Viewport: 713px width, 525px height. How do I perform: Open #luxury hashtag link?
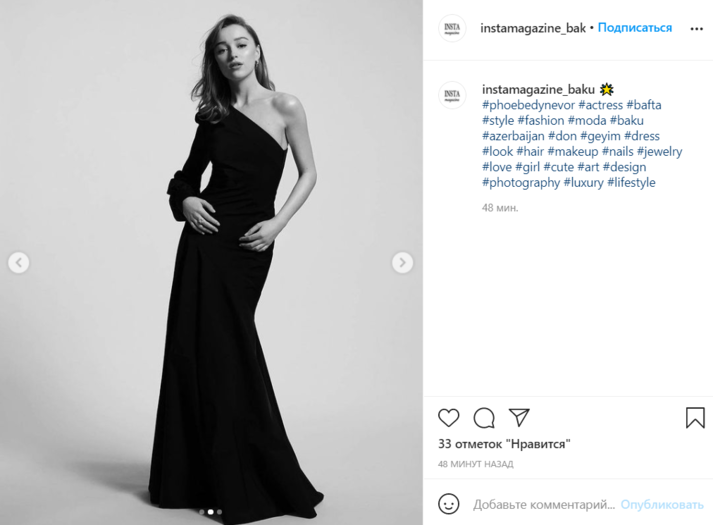click(587, 183)
